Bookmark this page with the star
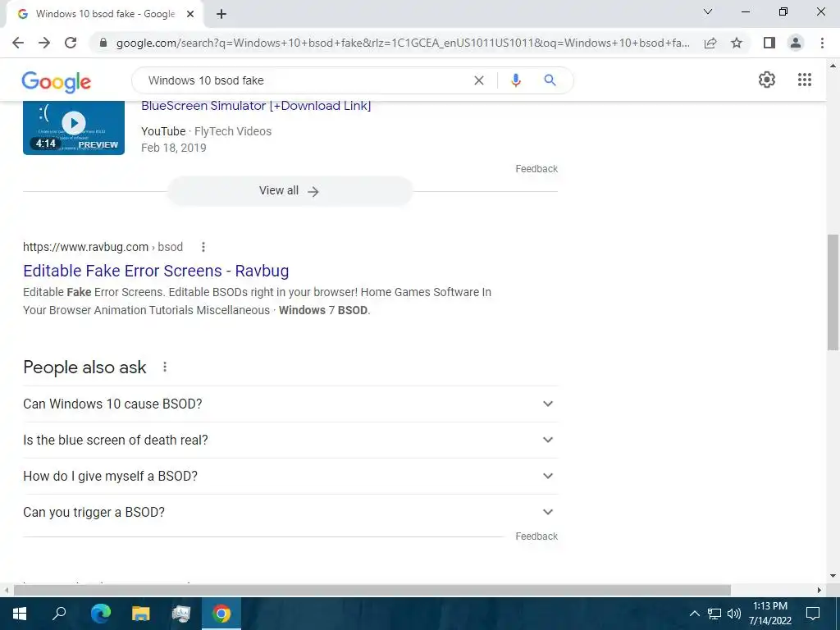The image size is (840, 630). click(737, 43)
